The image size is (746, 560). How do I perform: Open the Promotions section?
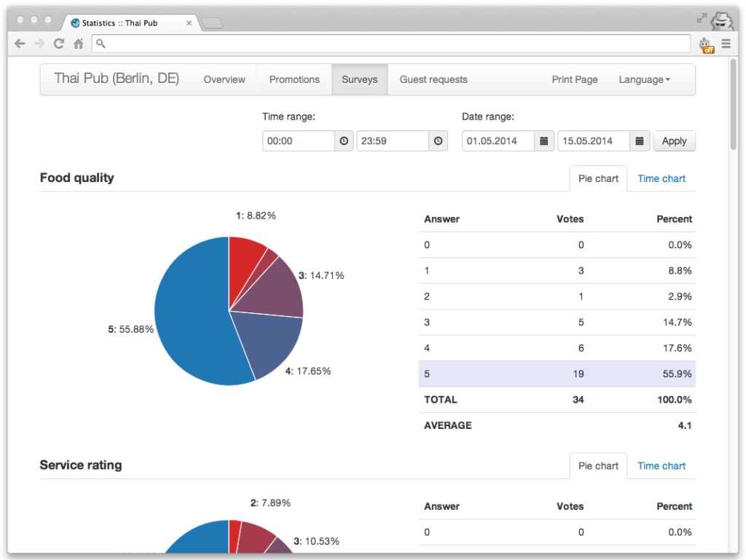[294, 79]
